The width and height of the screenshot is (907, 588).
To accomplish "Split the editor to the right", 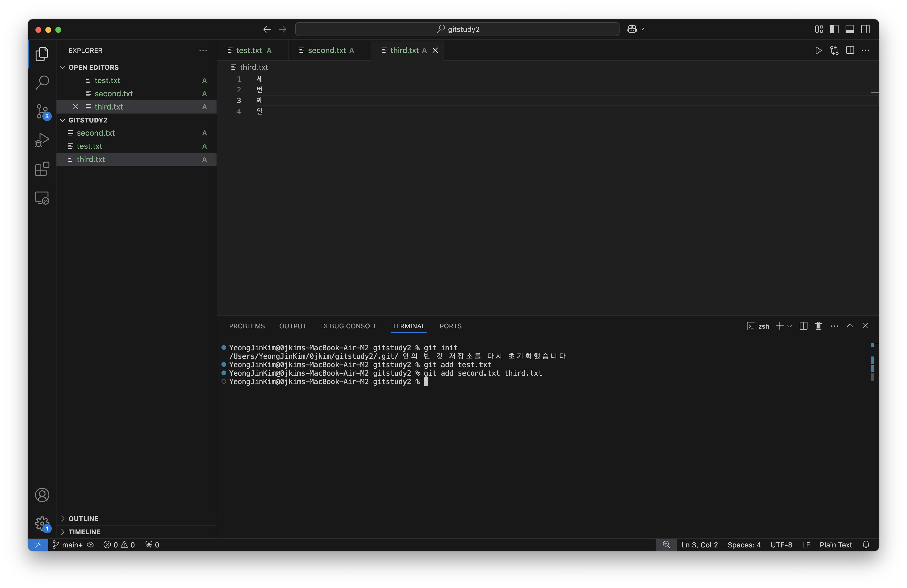I will point(850,50).
